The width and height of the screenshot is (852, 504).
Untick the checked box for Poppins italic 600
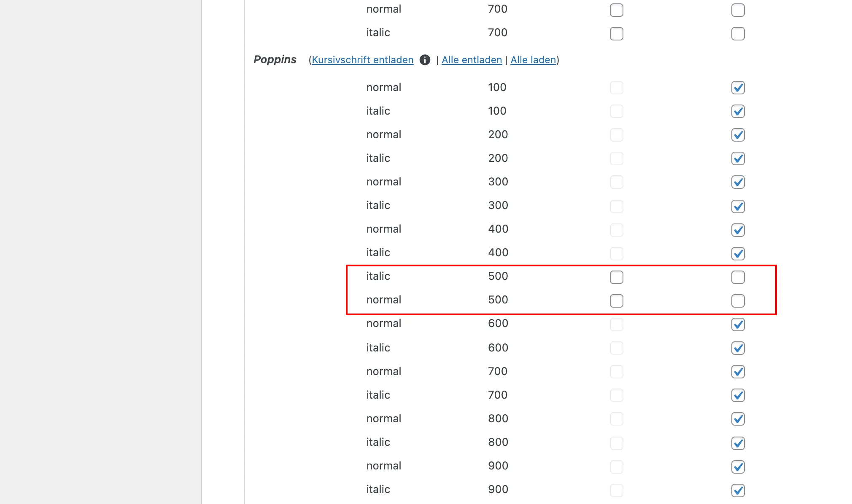(x=738, y=348)
